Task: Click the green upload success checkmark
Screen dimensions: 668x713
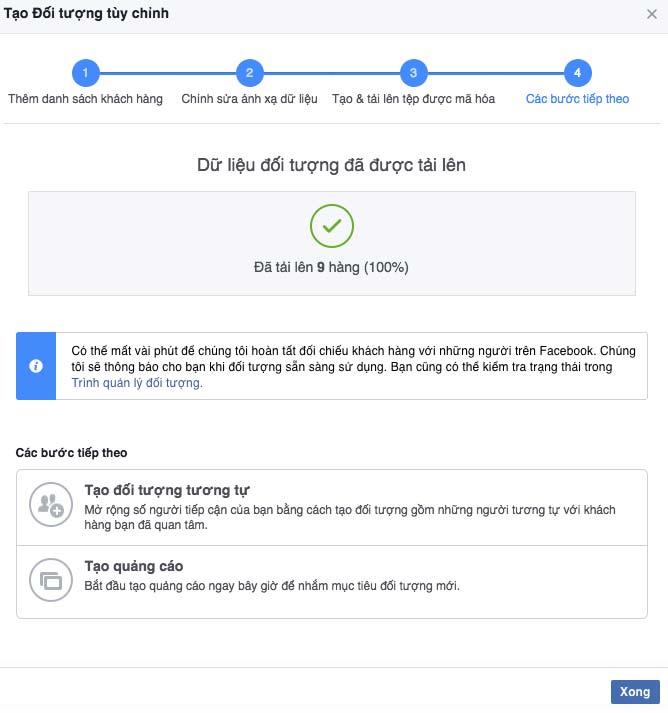Action: point(332,226)
